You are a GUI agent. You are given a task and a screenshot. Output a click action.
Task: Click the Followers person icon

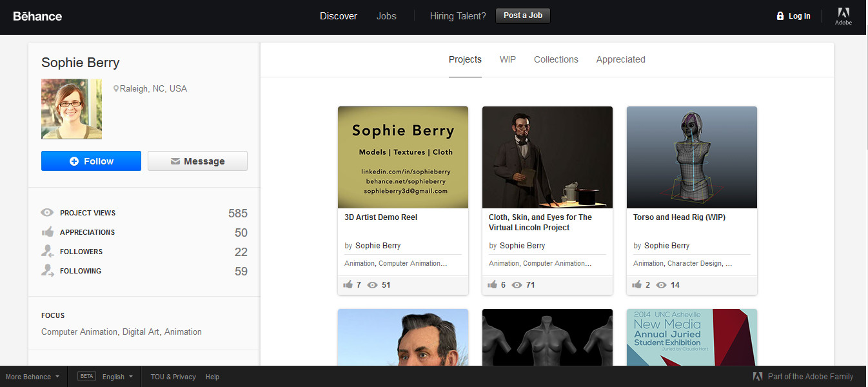47,252
